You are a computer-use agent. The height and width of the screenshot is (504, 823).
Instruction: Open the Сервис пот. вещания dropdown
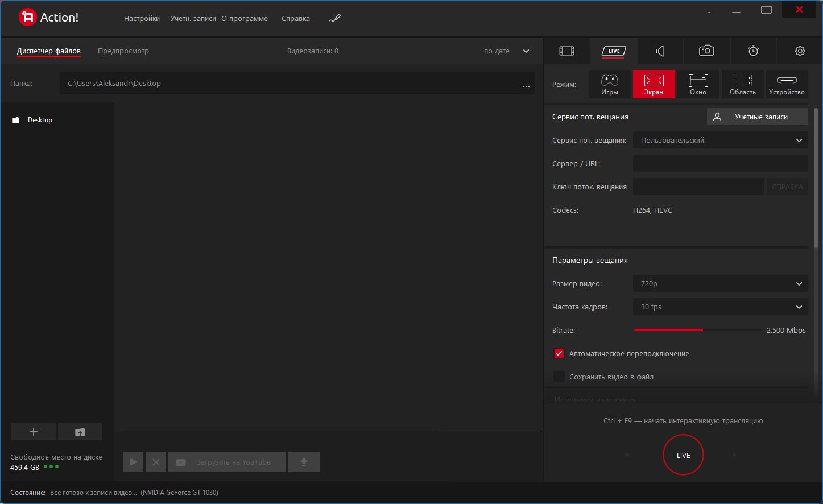[x=720, y=140]
